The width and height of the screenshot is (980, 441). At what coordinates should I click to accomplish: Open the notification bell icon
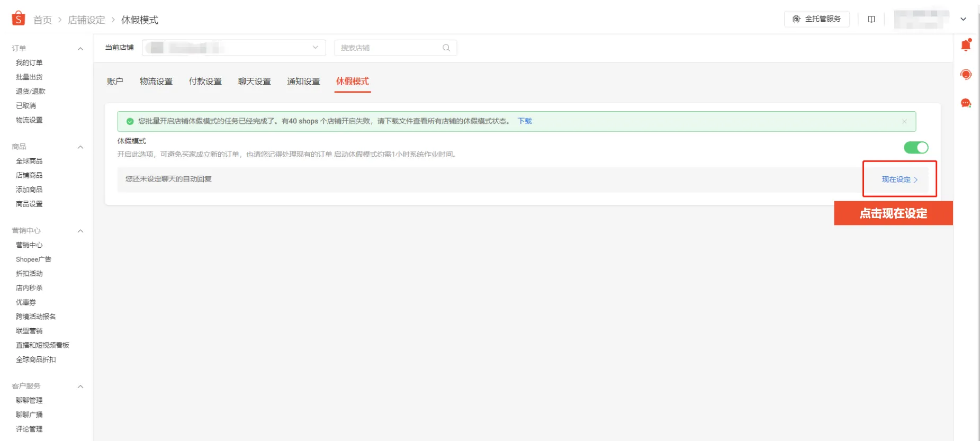point(966,46)
